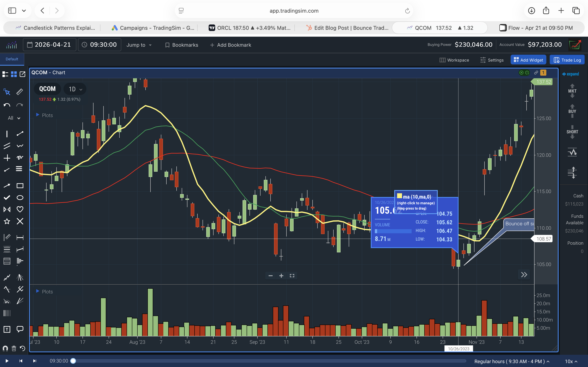Click the undo arrow in drawing toolbar
Screen dimensions: 588x367
pyautogui.click(x=7, y=105)
